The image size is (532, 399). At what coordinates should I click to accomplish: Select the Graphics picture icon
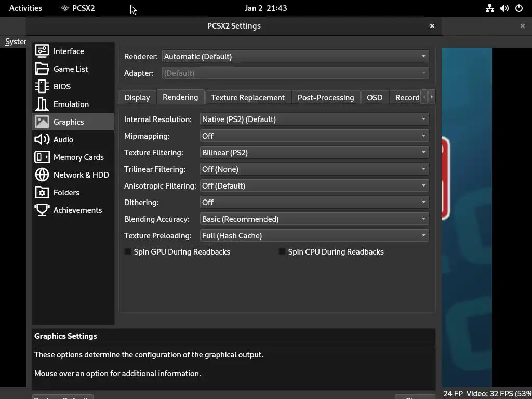tap(42, 122)
